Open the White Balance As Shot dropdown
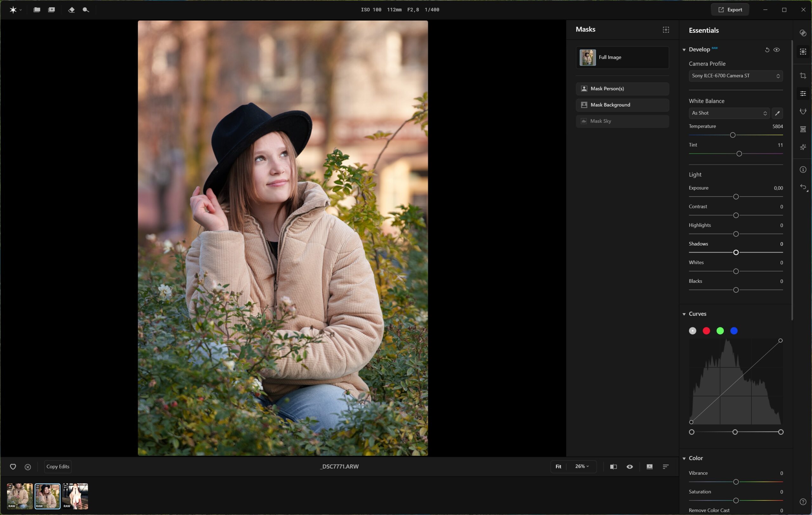This screenshot has width=812, height=515. pyautogui.click(x=729, y=113)
